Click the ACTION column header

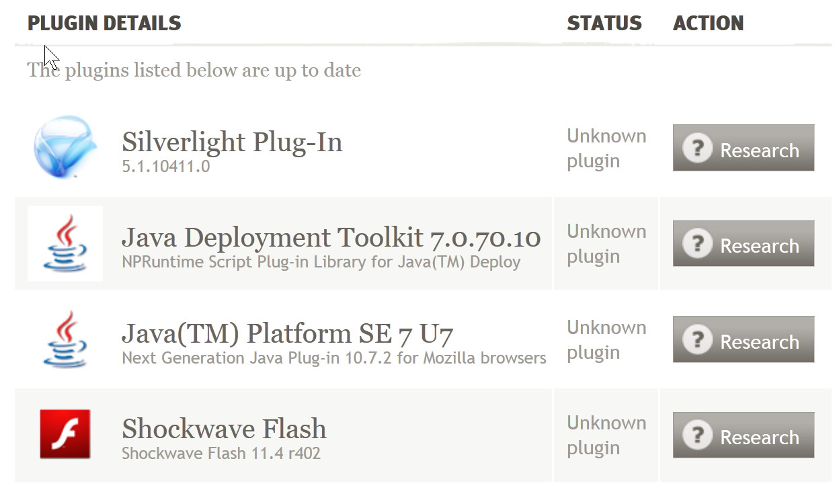(x=708, y=24)
